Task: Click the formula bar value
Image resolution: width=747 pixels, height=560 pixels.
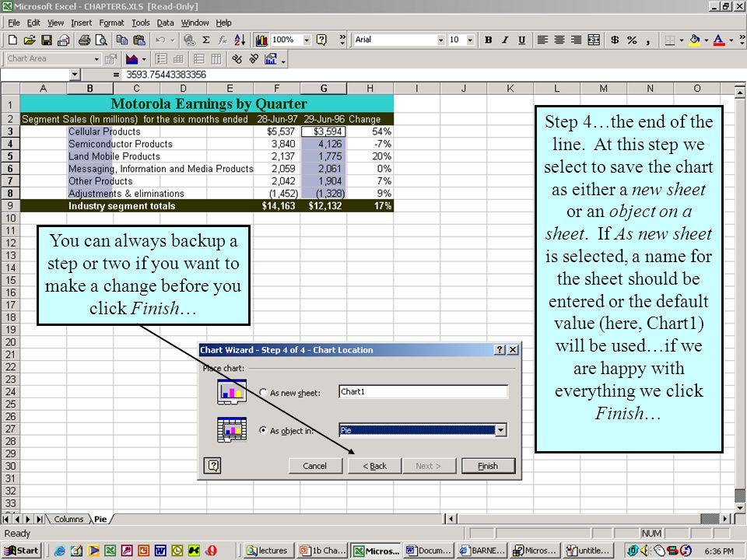Action: pyautogui.click(x=166, y=75)
